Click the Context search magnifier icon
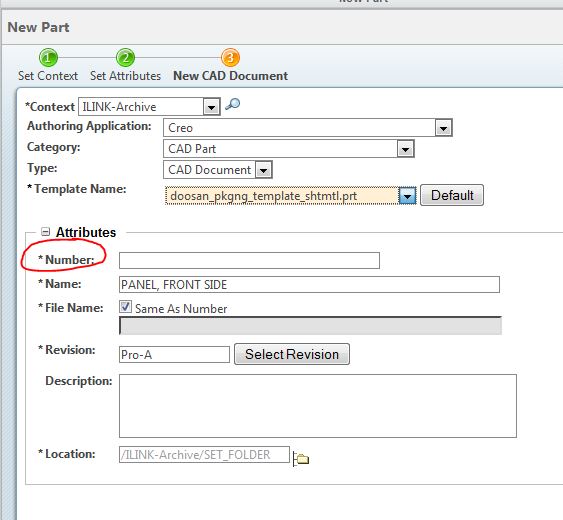Image resolution: width=563 pixels, height=520 pixels. click(x=232, y=105)
